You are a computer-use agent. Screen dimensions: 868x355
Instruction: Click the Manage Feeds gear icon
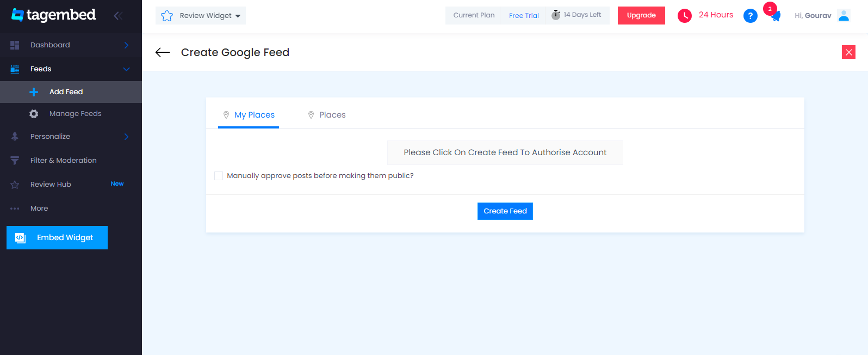(34, 114)
